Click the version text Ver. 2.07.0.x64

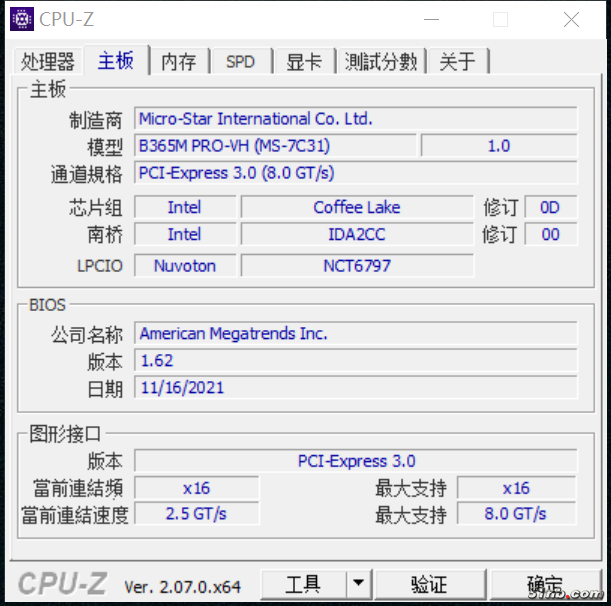pyautogui.click(x=182, y=587)
